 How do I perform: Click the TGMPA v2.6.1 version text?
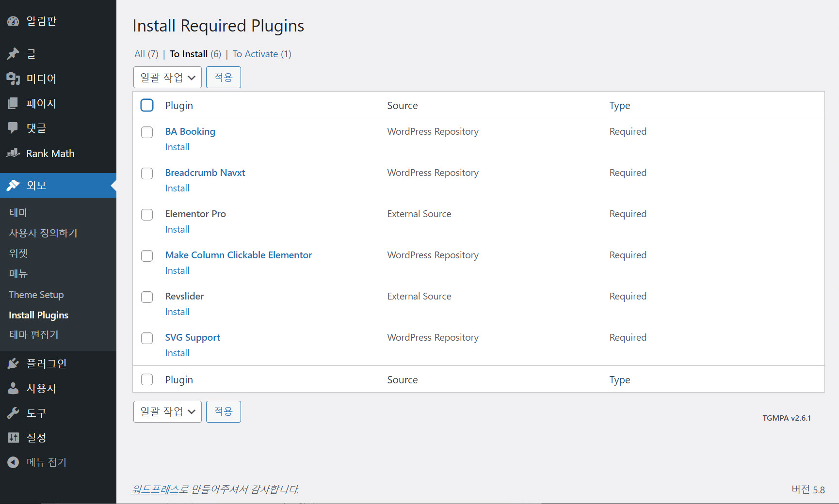787,418
